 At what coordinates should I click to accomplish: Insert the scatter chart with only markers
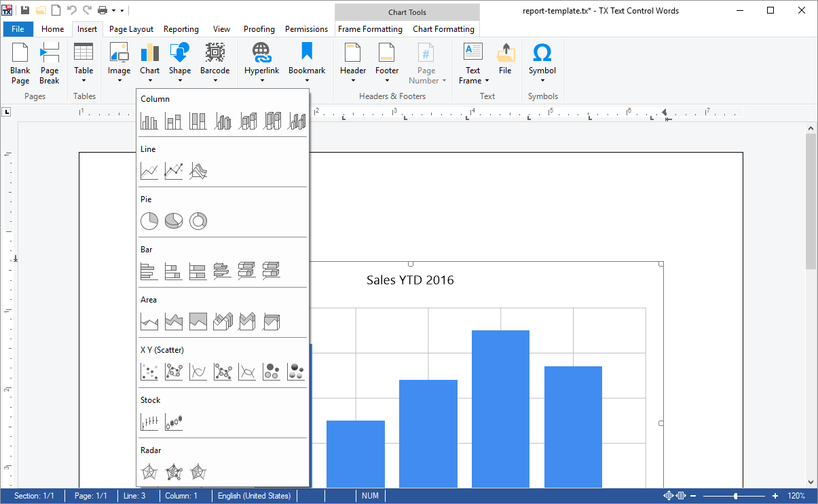coord(149,372)
